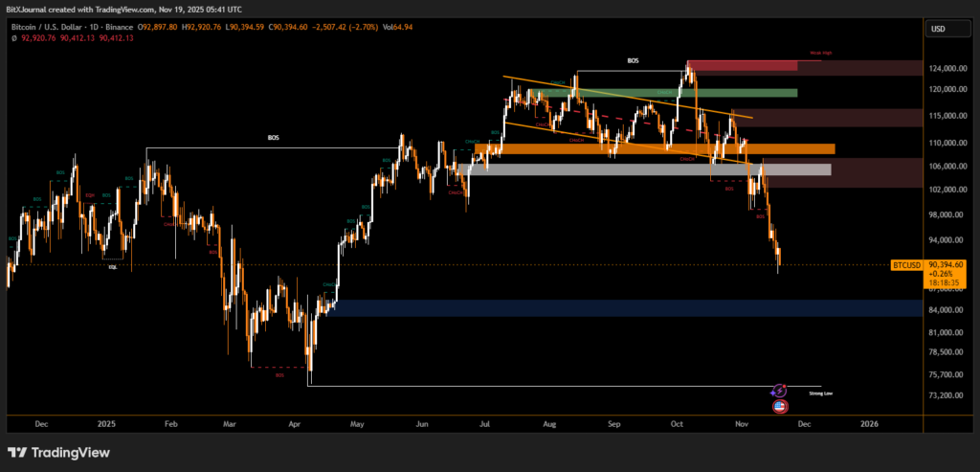Open the USD currency selector
The width and height of the screenshot is (980, 472).
pyautogui.click(x=937, y=29)
